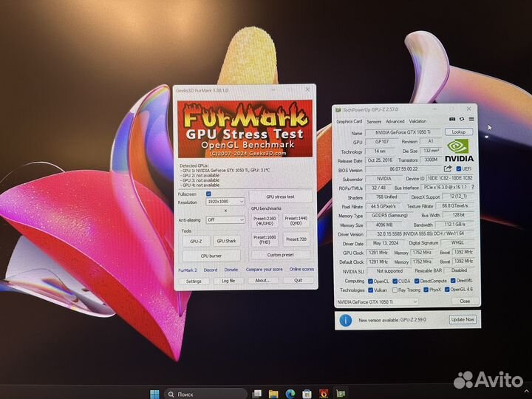532x399 pixels.
Task: Toggle the UEFI checkbox in GPU-Z
Action: [x=458, y=168]
